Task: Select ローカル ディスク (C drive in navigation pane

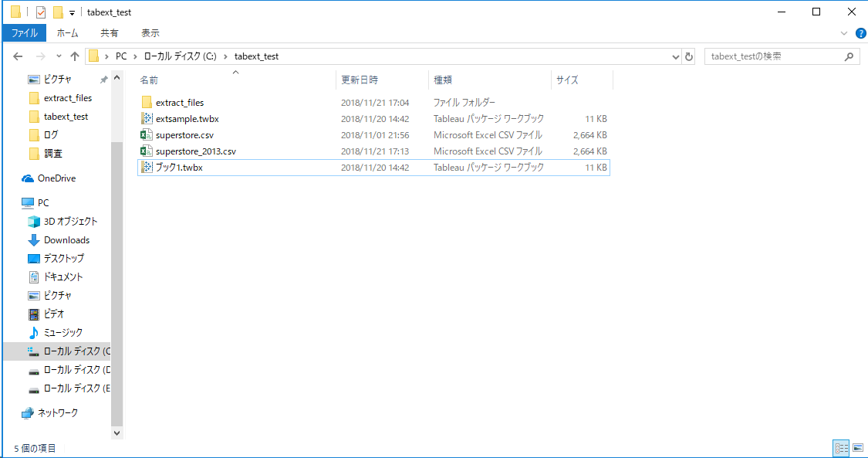Action: pyautogui.click(x=76, y=351)
